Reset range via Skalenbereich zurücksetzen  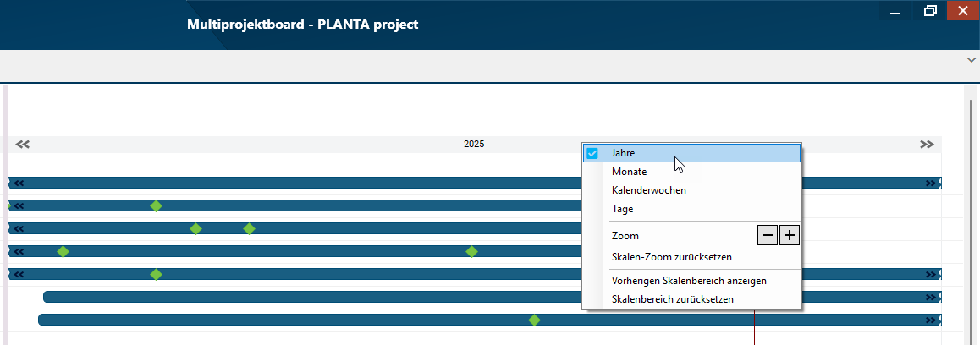pos(672,298)
